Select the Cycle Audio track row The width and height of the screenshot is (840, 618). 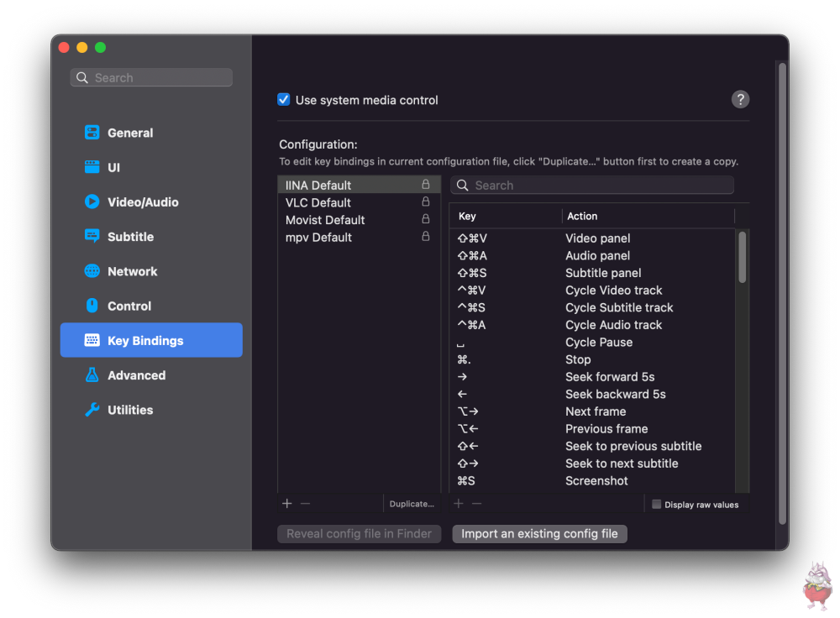[592, 324]
